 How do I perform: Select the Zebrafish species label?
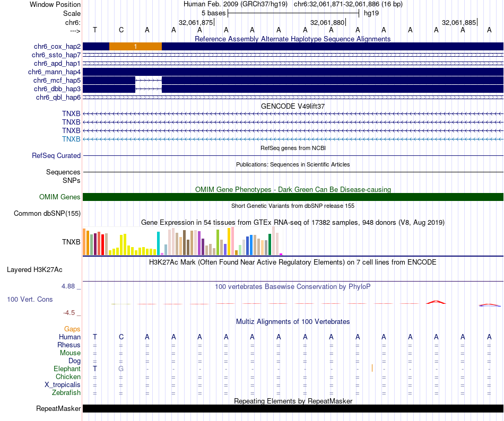(66, 392)
